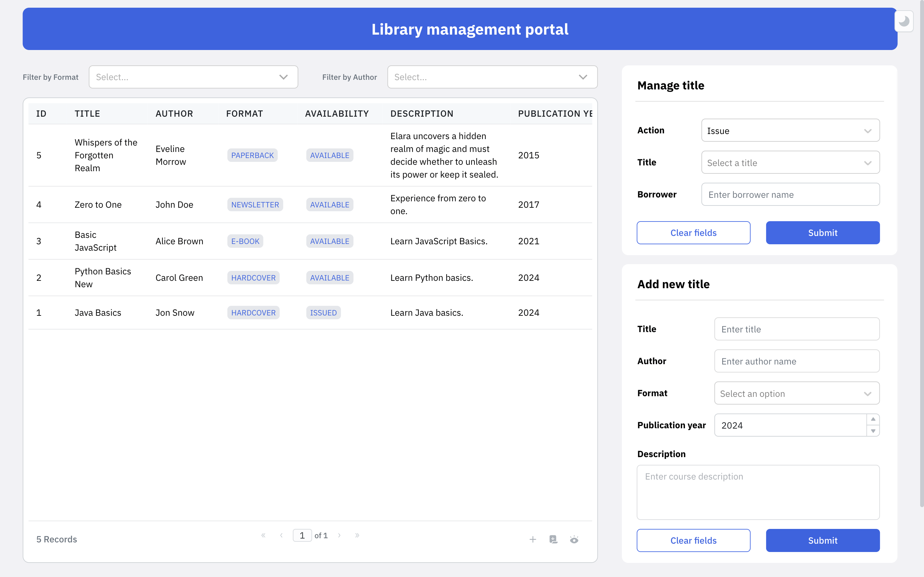The height and width of the screenshot is (577, 924).
Task: Expand the Action dropdown showing Issue
Action: coord(790,130)
